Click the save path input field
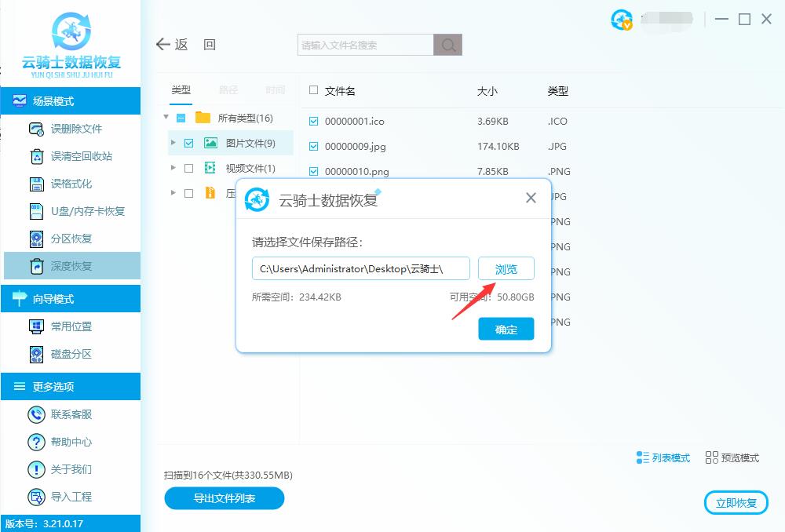Screen dimensions: 785x532 coord(361,269)
